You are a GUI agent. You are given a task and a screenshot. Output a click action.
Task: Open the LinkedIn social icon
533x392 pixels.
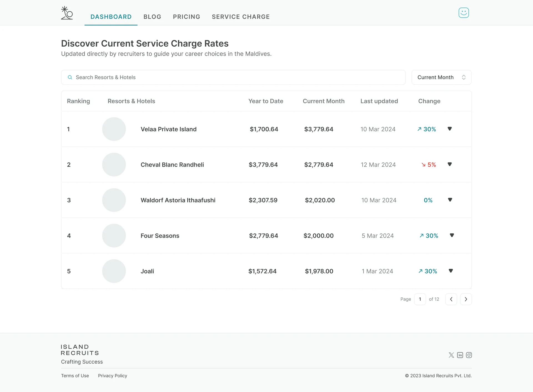tap(460, 355)
